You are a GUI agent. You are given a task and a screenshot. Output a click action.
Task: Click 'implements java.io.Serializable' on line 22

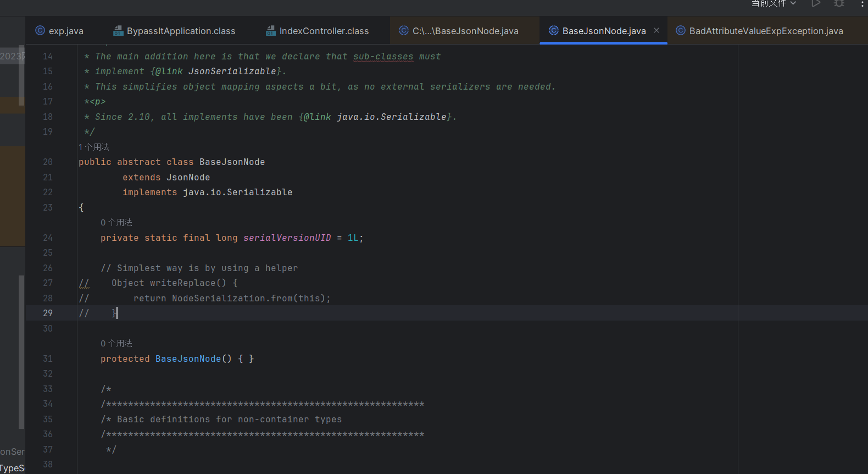208,192
